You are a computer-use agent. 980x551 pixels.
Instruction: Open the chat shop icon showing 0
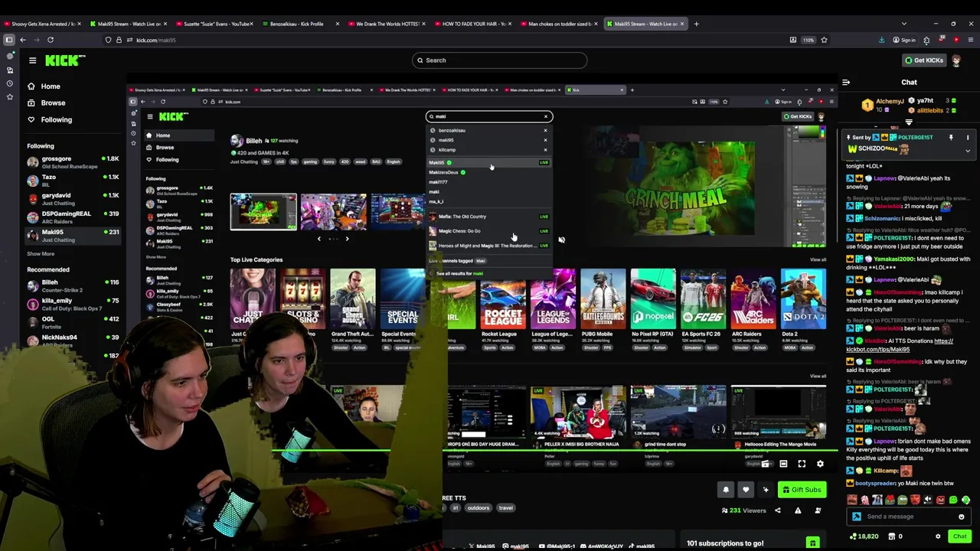[x=895, y=536]
